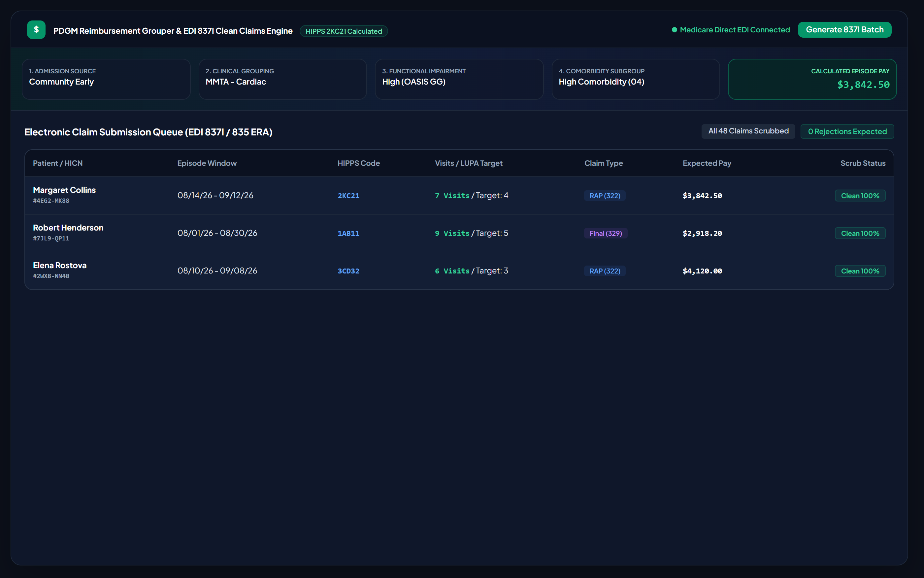Click the PDGM Reimbursement Grouper title
924x578 pixels.
point(173,31)
